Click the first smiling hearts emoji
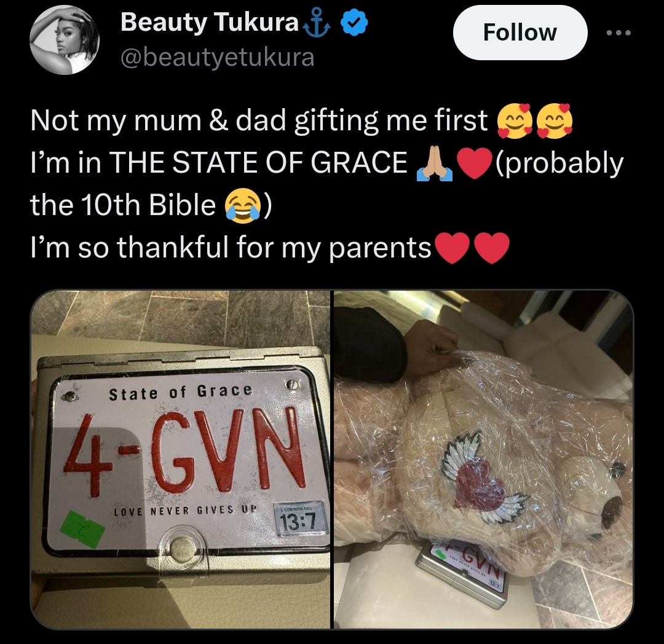This screenshot has width=664, height=644. click(514, 120)
